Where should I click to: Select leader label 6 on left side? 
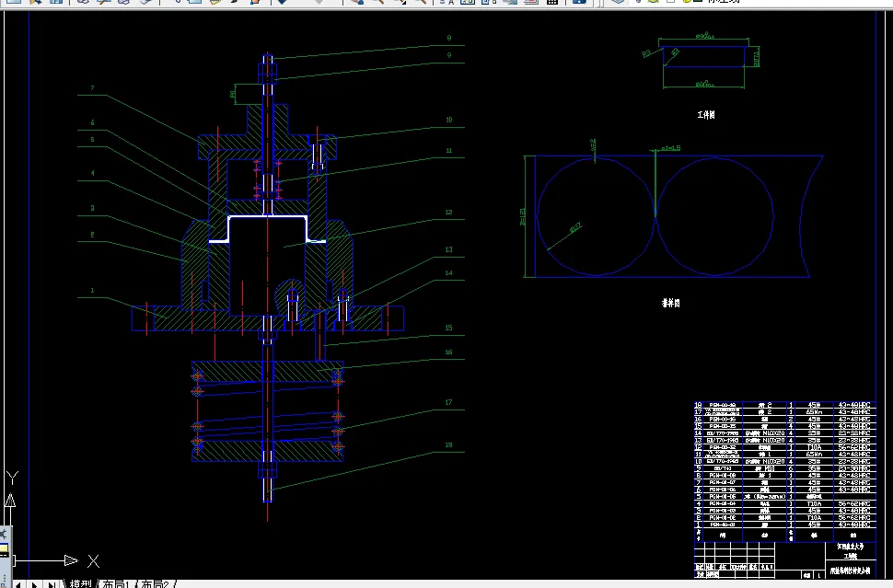[92, 122]
